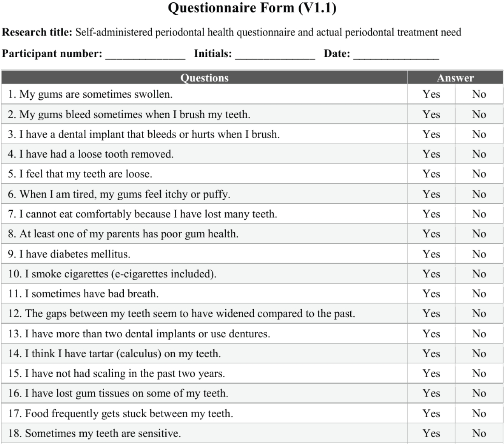Mark No for loose tooth removed
The image size is (504, 444).
[x=479, y=154]
